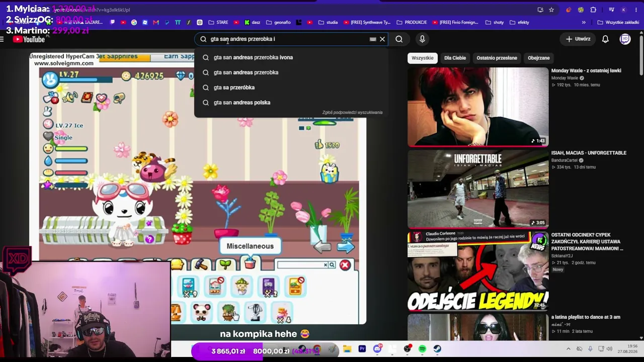
Task: Open the browser extensions puzzle icon
Action: click(x=593, y=10)
